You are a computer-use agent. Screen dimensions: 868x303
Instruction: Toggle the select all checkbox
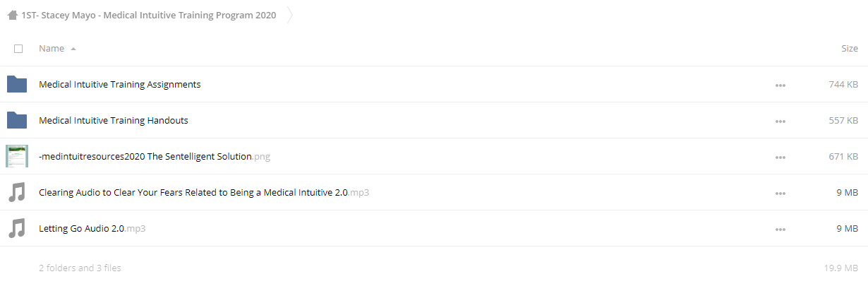(x=18, y=49)
